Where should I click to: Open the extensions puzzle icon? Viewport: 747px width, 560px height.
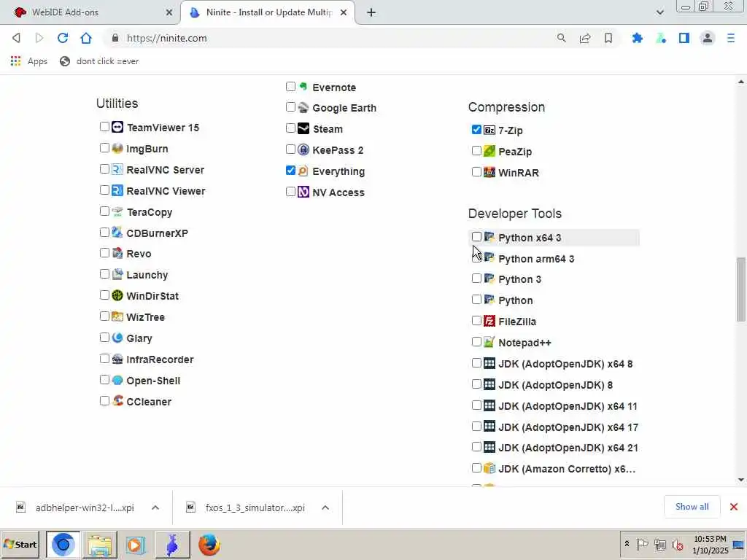click(x=638, y=38)
